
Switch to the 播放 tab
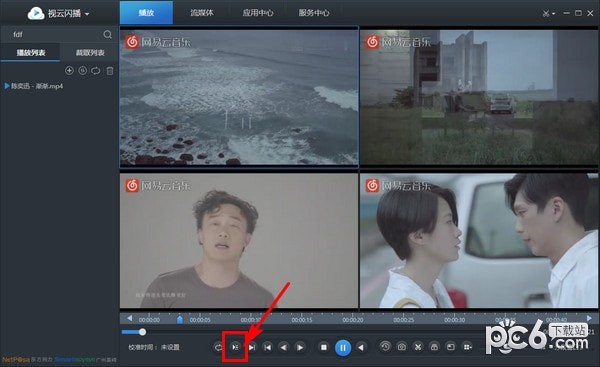coord(146,13)
